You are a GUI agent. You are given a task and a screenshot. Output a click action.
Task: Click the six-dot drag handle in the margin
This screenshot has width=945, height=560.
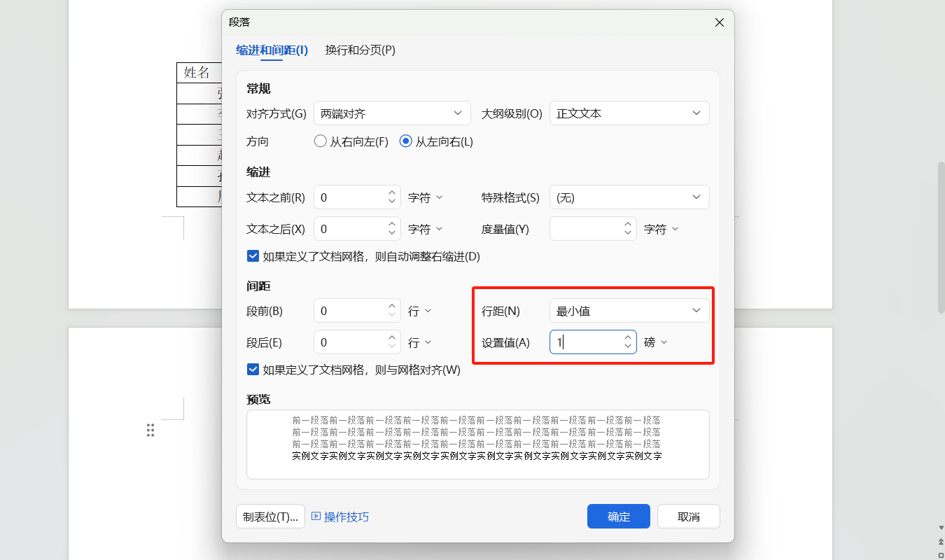pos(150,430)
